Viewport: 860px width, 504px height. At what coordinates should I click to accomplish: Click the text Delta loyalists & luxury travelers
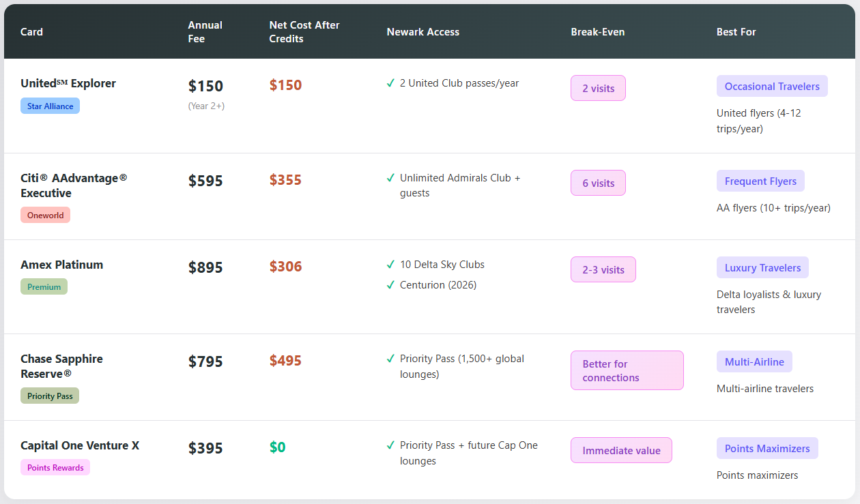pos(769,302)
